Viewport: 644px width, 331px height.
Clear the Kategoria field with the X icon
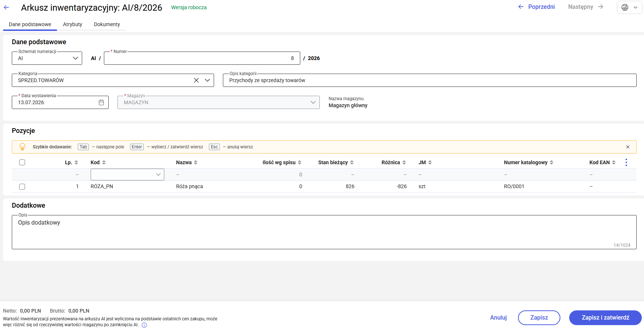pyautogui.click(x=196, y=80)
